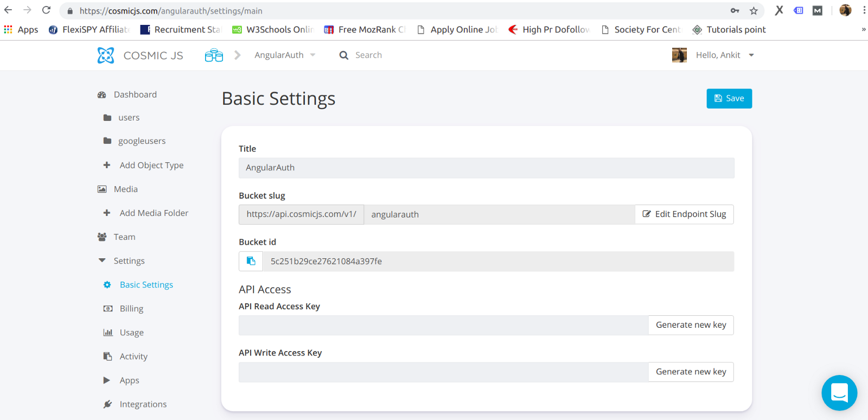Open the googleusers object type folder
This screenshot has width=868, height=420.
pos(142,141)
